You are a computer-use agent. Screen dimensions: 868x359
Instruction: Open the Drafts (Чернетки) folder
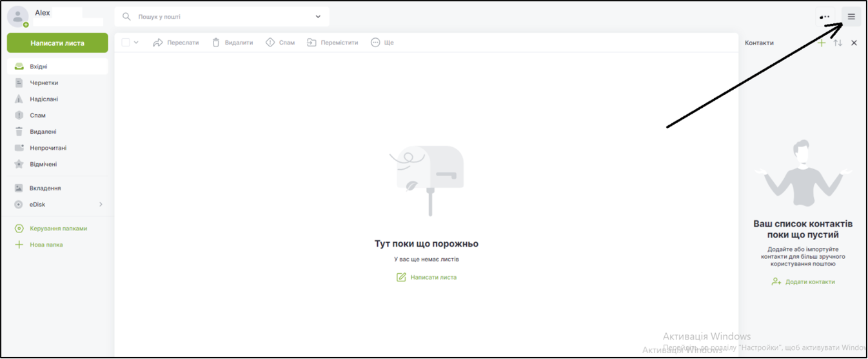tap(44, 83)
